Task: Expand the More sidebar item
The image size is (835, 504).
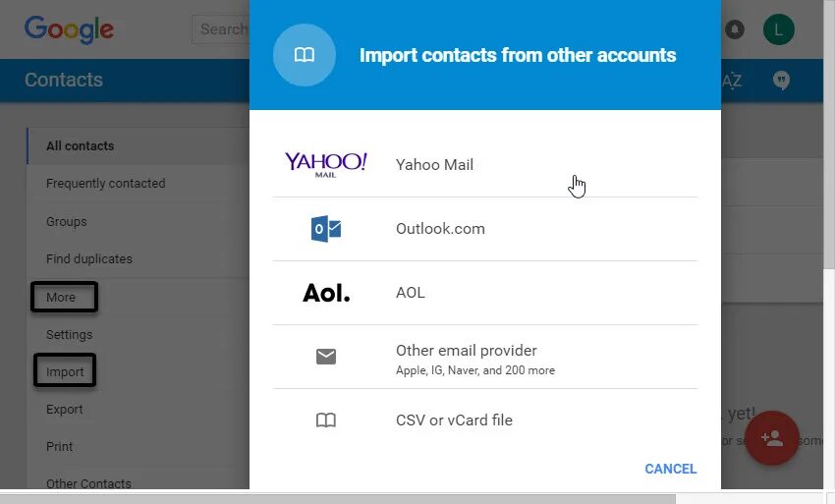Action: point(61,297)
